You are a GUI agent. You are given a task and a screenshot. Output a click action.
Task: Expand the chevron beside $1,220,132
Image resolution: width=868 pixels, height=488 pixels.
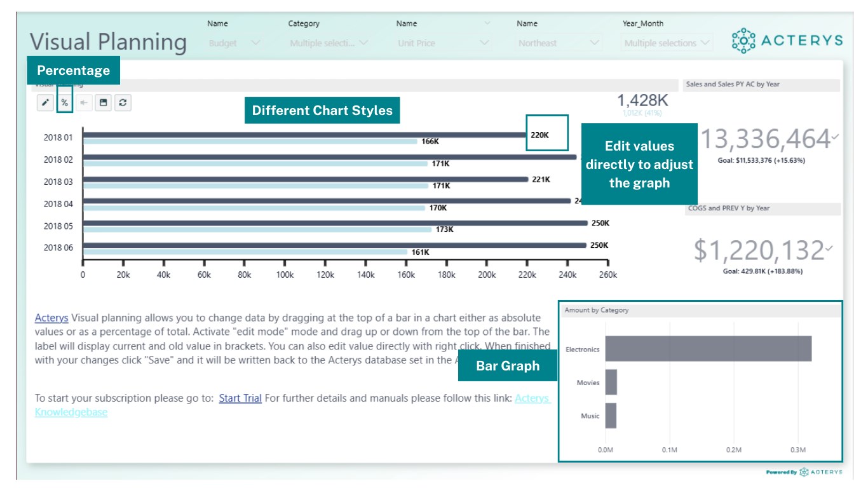click(x=829, y=248)
